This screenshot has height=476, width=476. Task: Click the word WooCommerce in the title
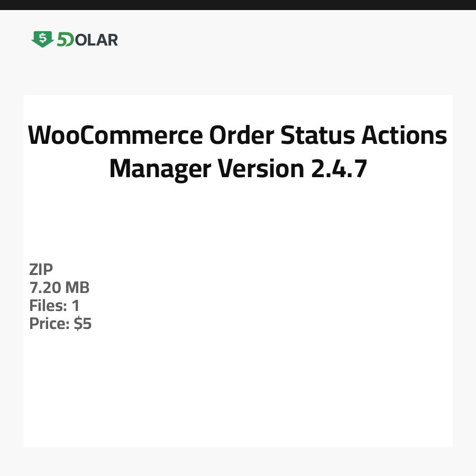tap(115, 136)
